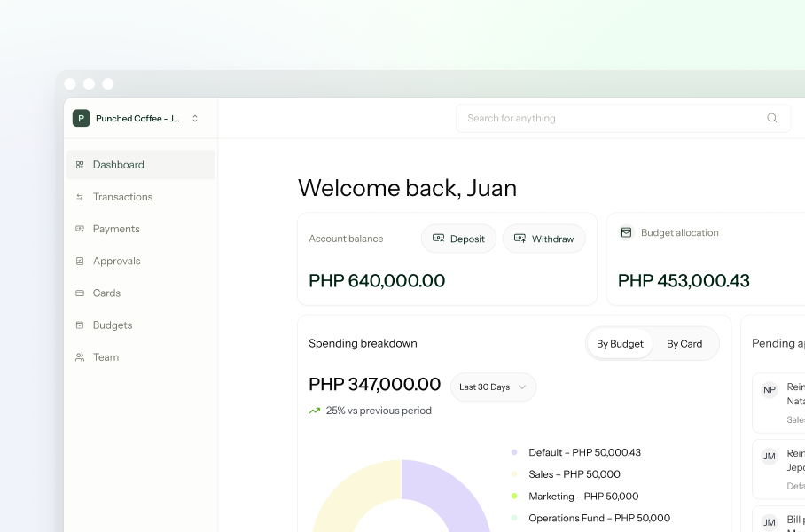The width and height of the screenshot is (805, 532).
Task: Click the Budgets icon in sidebar
Action: pos(80,325)
